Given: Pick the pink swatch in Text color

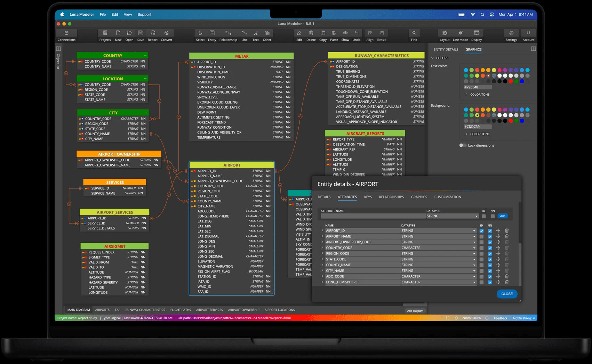Looking at the screenshot, I should pos(499,70).
